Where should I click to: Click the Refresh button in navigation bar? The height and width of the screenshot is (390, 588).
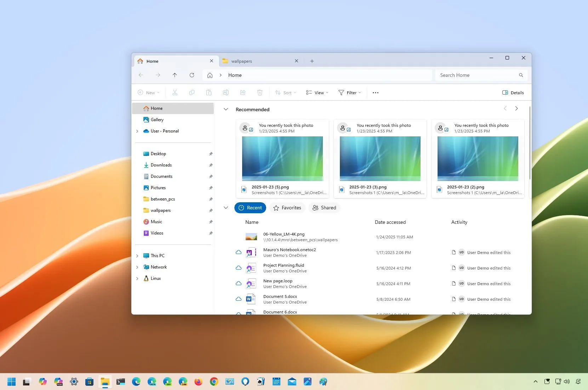point(192,75)
